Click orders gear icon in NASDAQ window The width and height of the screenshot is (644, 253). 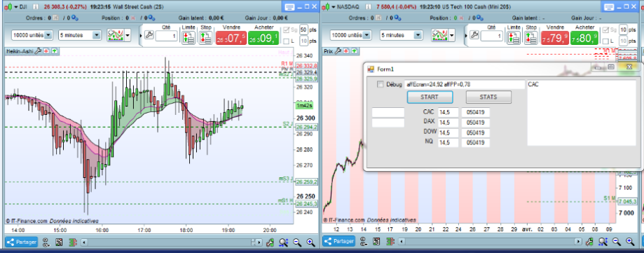398,18
